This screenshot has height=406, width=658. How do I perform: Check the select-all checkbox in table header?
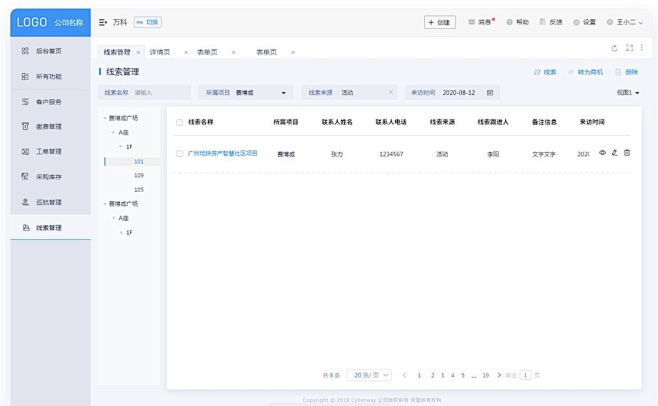tap(180, 122)
